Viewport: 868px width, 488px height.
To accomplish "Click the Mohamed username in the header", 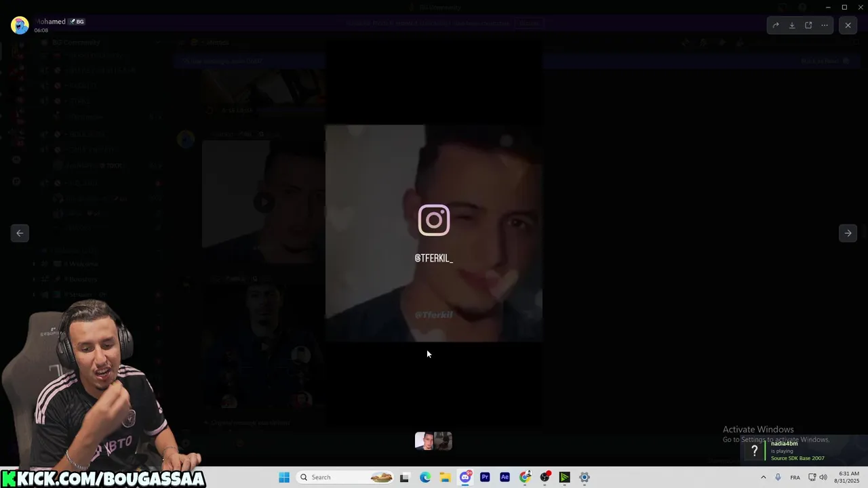I will (50, 22).
